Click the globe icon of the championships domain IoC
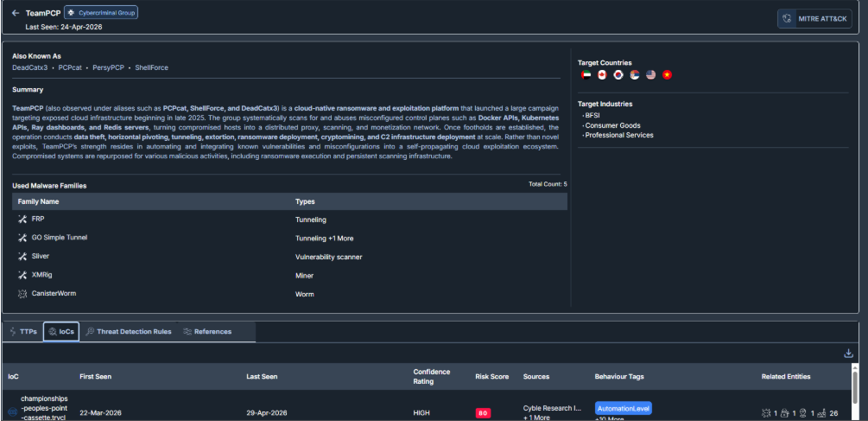Viewport: 868px width, 421px height. (13, 411)
